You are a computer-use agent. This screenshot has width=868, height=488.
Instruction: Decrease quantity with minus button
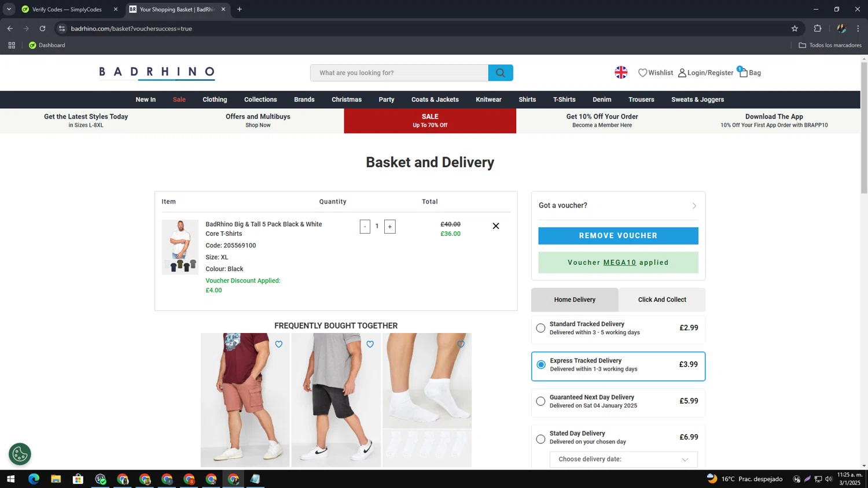click(x=365, y=227)
